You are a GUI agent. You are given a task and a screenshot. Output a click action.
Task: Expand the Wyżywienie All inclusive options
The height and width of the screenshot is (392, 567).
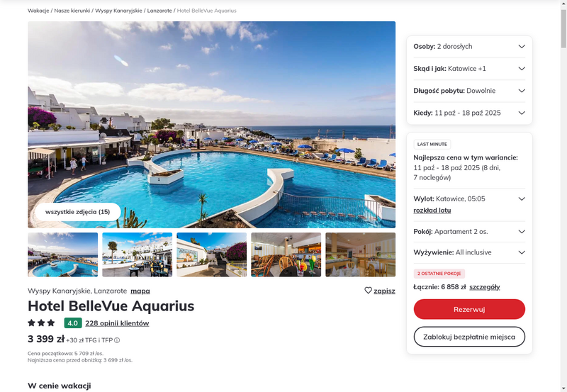(469, 252)
